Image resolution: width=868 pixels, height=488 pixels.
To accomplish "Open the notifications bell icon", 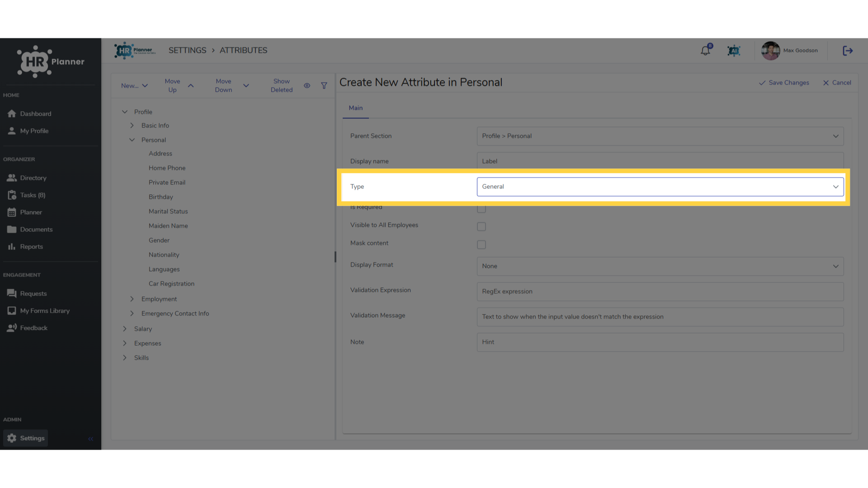I will [x=706, y=51].
